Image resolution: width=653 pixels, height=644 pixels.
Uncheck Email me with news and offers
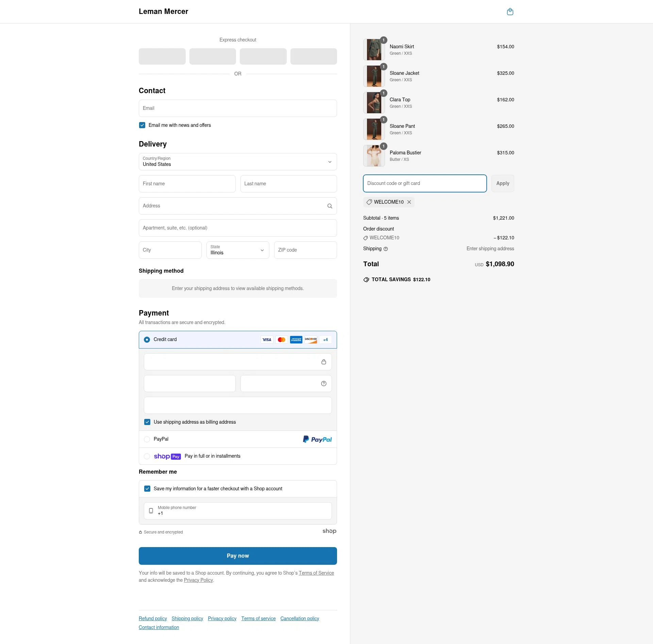click(x=142, y=125)
